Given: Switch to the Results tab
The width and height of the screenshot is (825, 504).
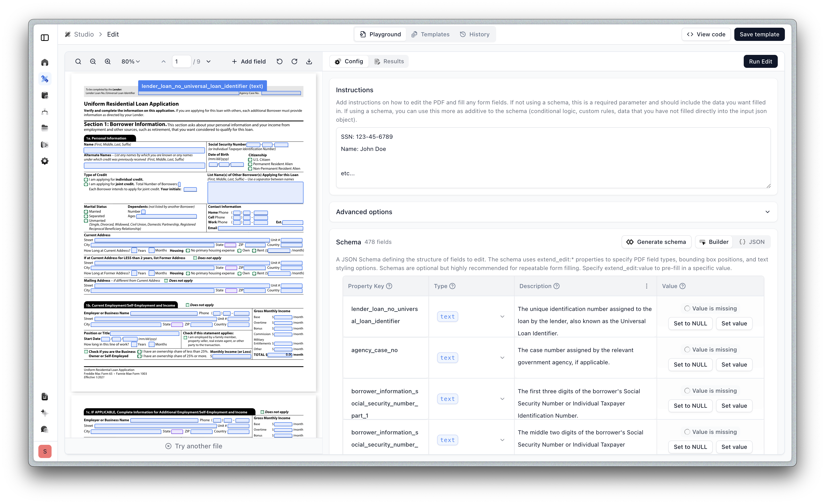Looking at the screenshot, I should tap(389, 62).
